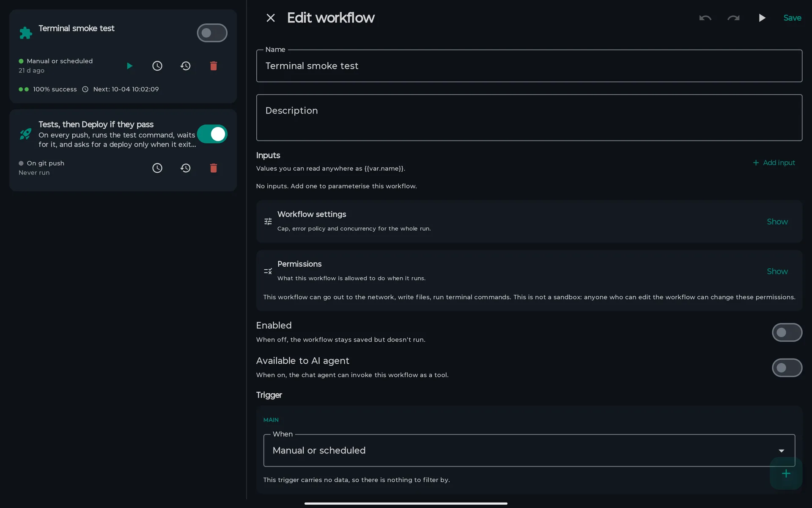Show Workflow settings section

click(777, 222)
